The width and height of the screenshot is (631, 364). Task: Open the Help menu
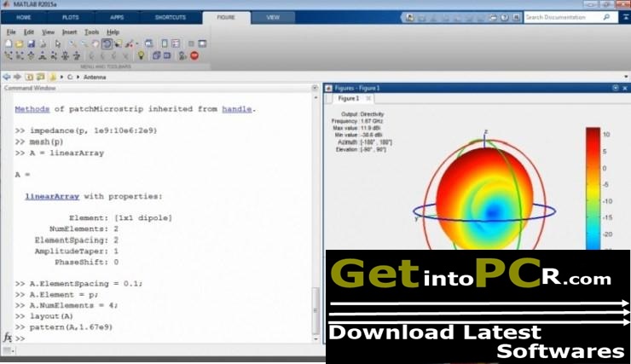(113, 32)
